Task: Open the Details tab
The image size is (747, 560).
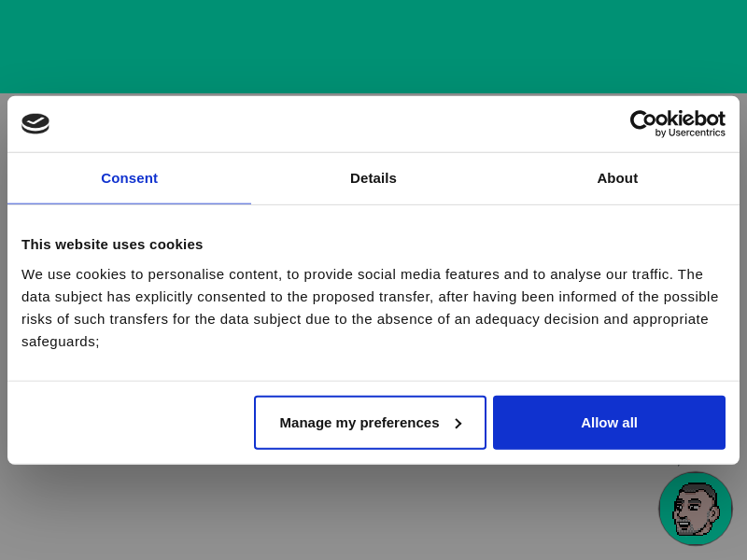Action: point(373,178)
